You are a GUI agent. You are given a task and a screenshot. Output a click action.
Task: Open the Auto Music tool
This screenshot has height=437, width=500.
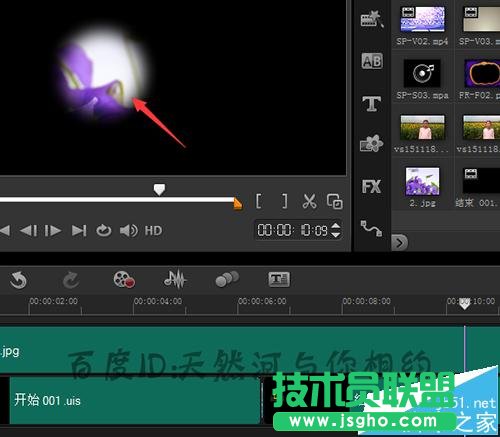227,279
